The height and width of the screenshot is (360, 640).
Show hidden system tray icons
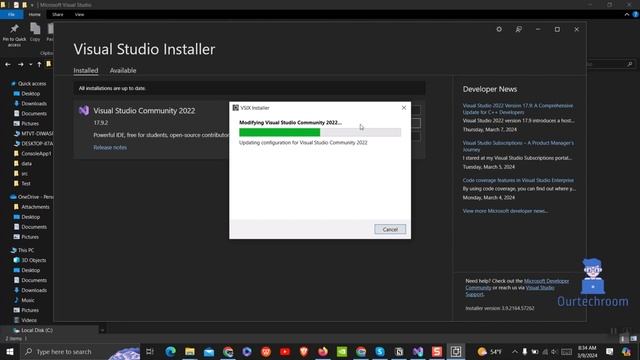[515, 351]
